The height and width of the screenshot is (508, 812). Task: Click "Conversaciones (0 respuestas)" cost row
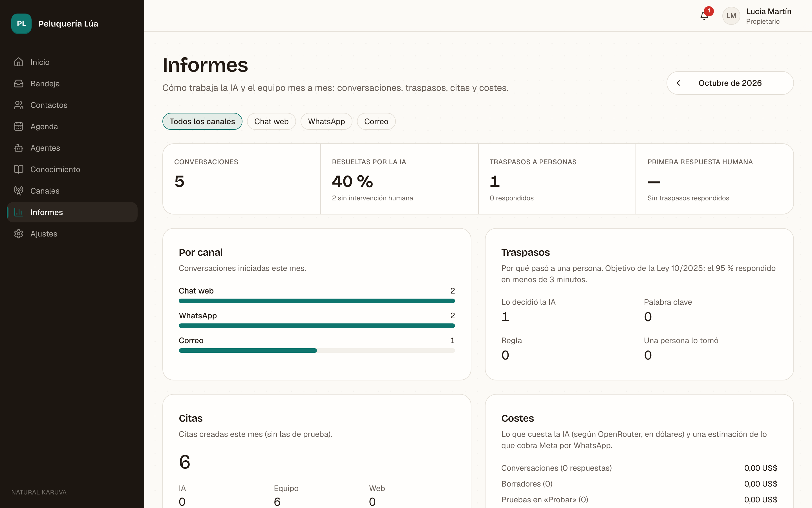(x=639, y=468)
